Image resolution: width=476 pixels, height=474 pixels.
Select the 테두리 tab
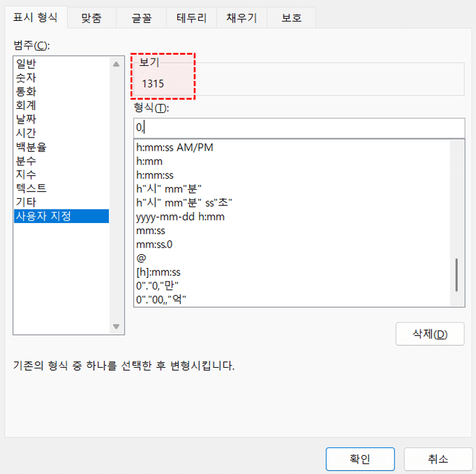[191, 18]
